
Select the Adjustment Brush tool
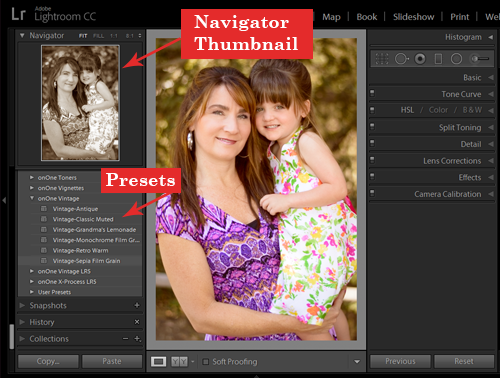click(479, 59)
